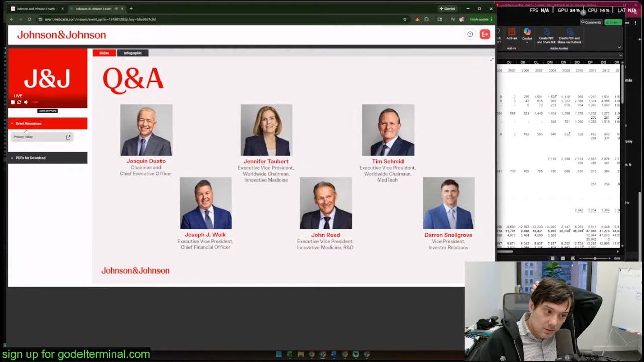Viewport: 644px width, 362px height.
Task: Expand slide to full screen
Action: (492, 60)
